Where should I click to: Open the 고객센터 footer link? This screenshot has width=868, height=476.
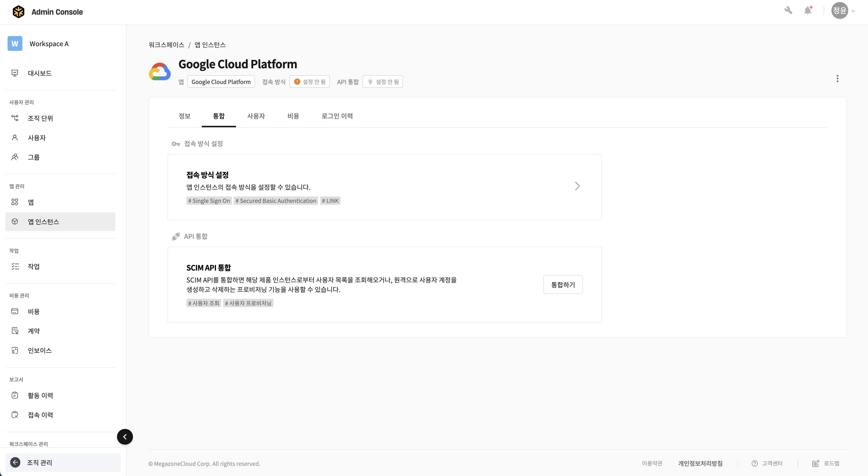[767, 464]
